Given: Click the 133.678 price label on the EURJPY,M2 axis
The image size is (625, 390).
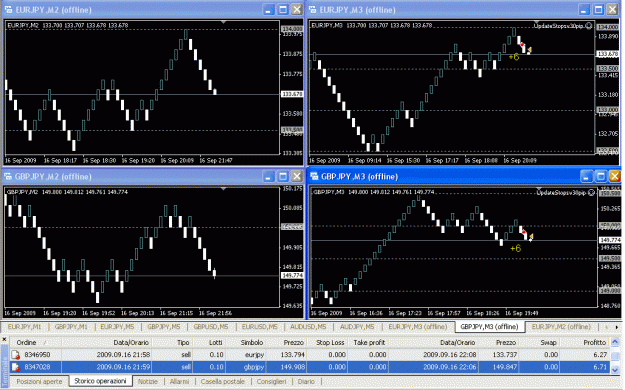Looking at the screenshot, I should click(x=293, y=94).
